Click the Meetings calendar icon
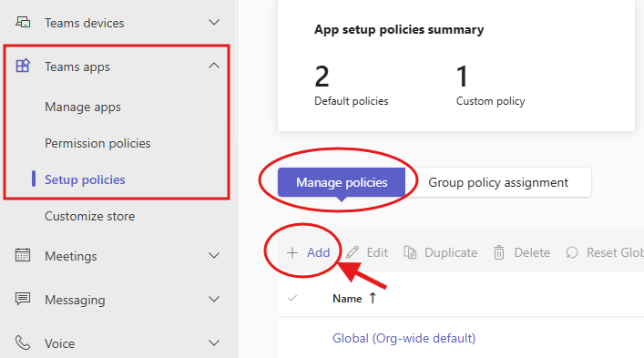The image size is (644, 358). pyautogui.click(x=23, y=255)
